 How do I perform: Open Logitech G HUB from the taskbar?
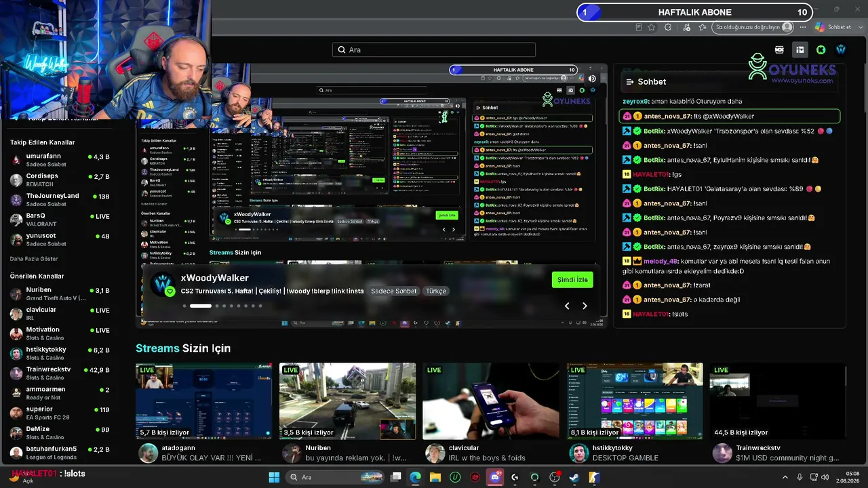pyautogui.click(x=515, y=477)
